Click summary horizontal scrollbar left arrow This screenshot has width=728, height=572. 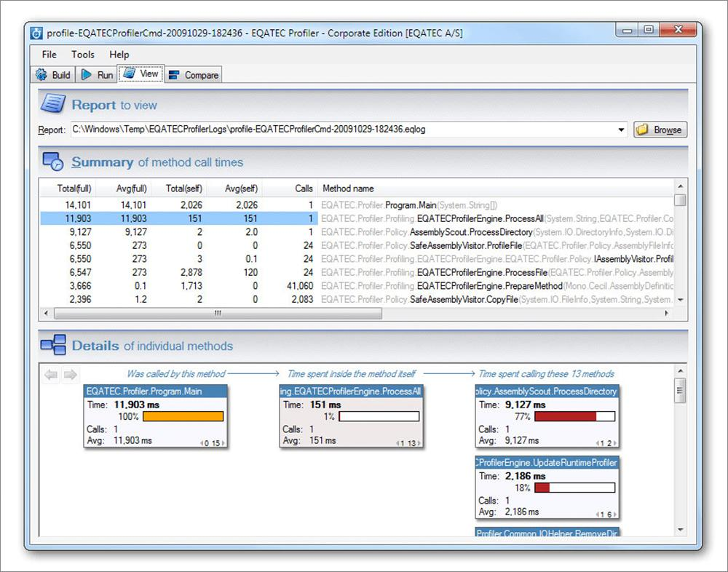(46, 314)
